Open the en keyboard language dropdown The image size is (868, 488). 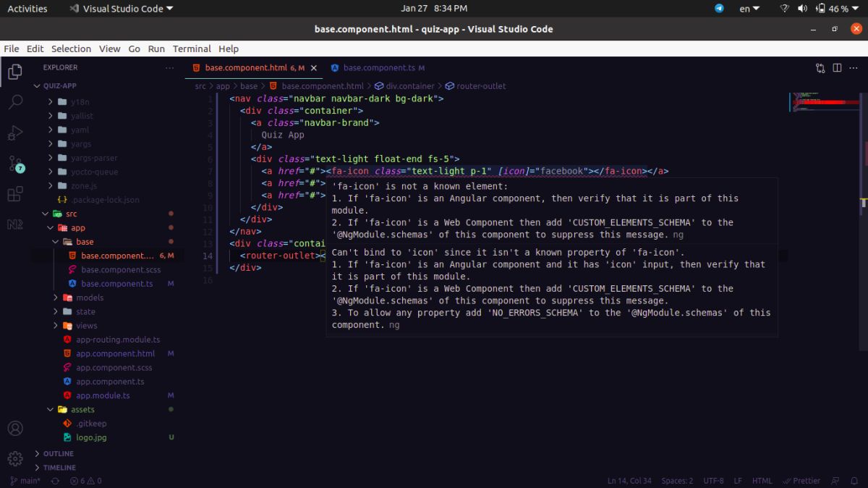click(749, 9)
